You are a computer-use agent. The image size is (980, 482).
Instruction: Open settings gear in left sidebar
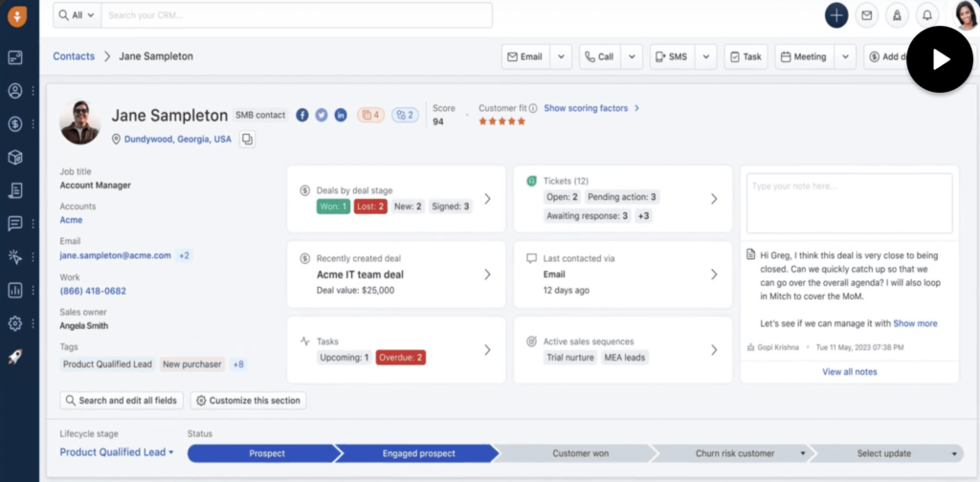(x=15, y=323)
